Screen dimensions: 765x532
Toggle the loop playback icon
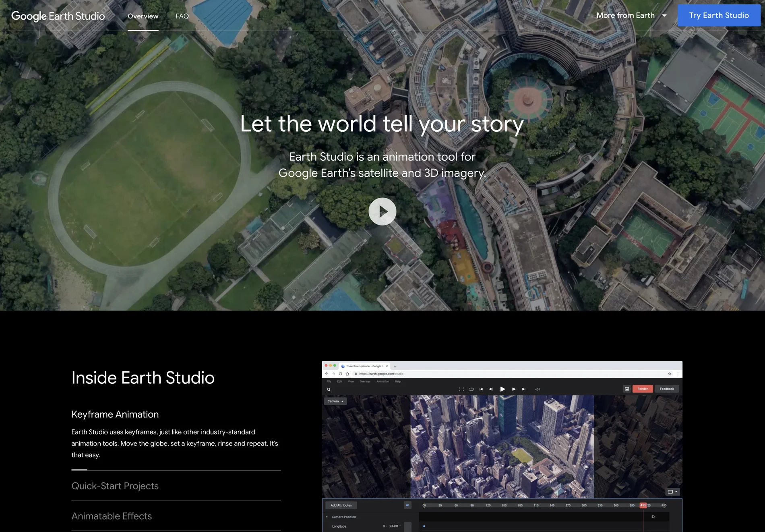471,389
